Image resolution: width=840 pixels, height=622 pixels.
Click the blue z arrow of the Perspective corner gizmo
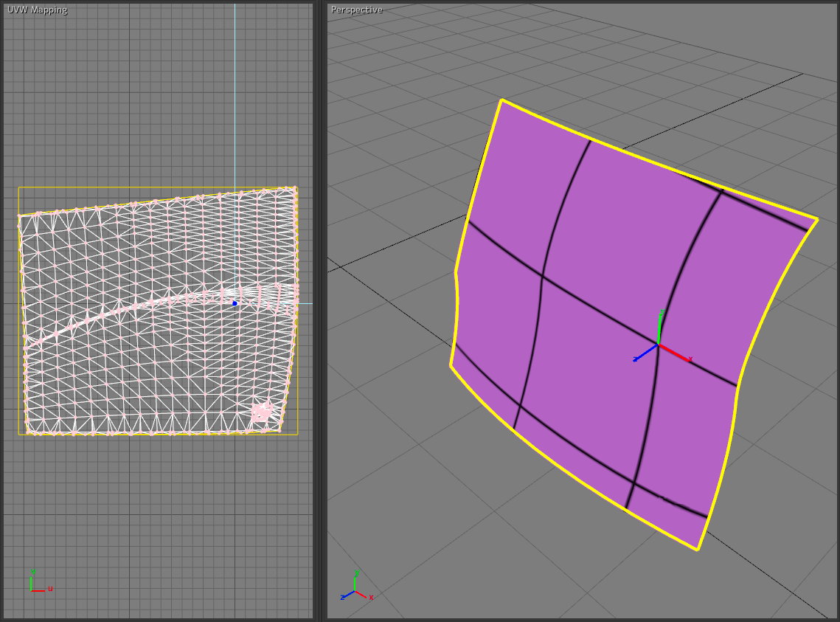[x=348, y=595]
